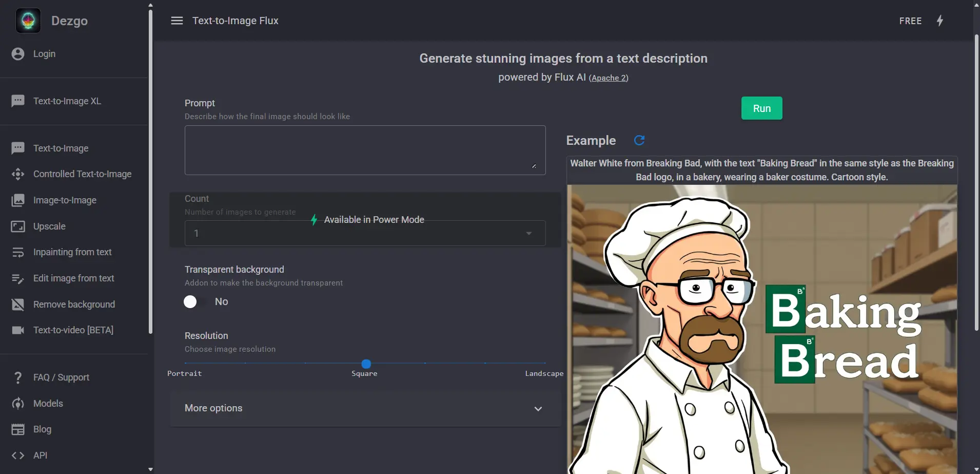Open the Blog page
This screenshot has height=474, width=980.
coord(42,429)
